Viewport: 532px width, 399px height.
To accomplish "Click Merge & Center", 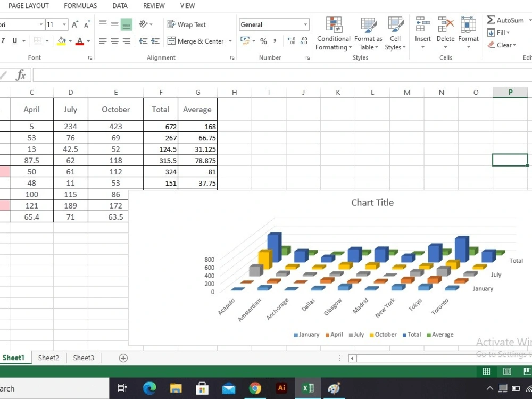I will click(195, 41).
